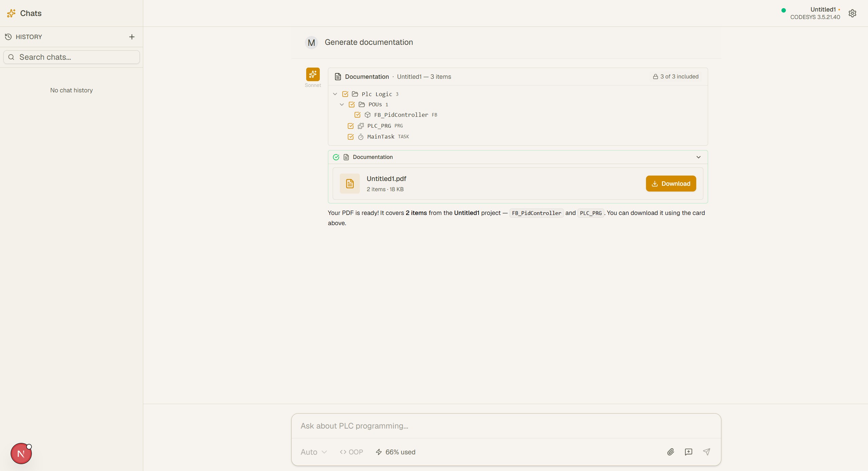The image size is (868, 471).
Task: Click the POUs folder label
Action: pyautogui.click(x=375, y=105)
